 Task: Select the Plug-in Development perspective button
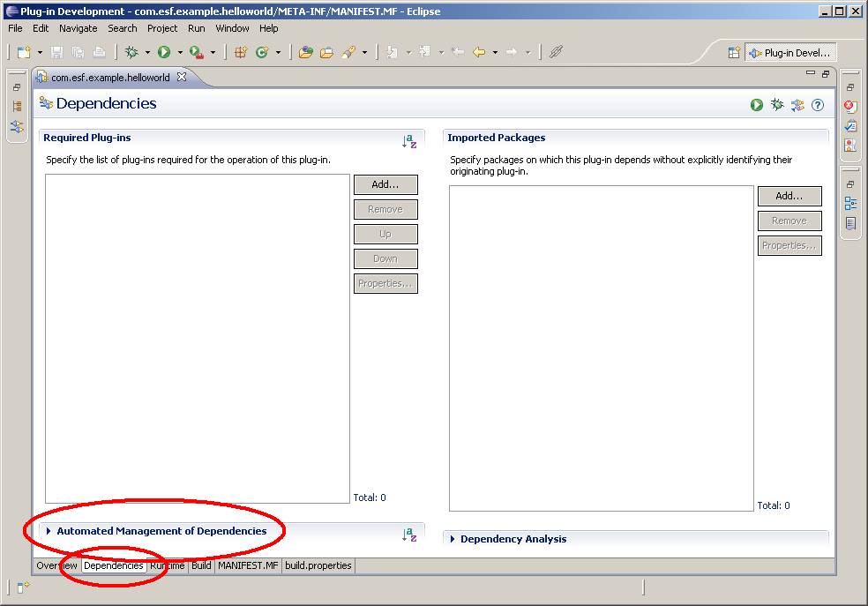click(790, 53)
